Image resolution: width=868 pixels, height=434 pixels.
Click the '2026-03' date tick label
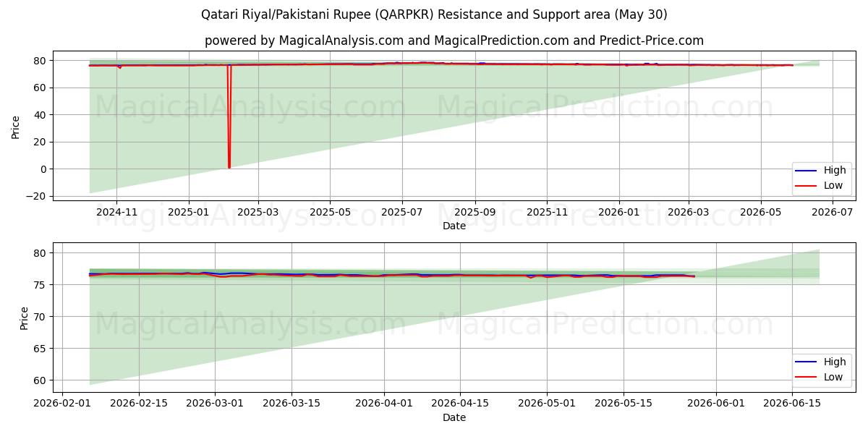click(x=688, y=212)
